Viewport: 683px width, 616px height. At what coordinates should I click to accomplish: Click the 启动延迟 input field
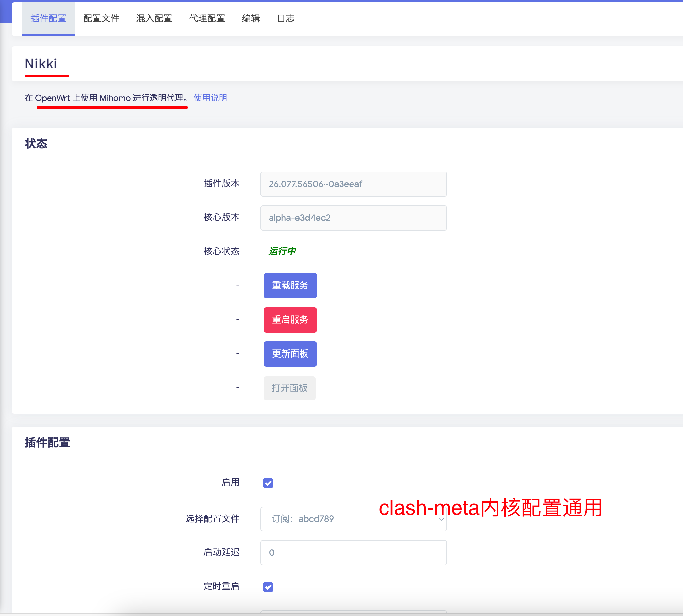point(353,552)
